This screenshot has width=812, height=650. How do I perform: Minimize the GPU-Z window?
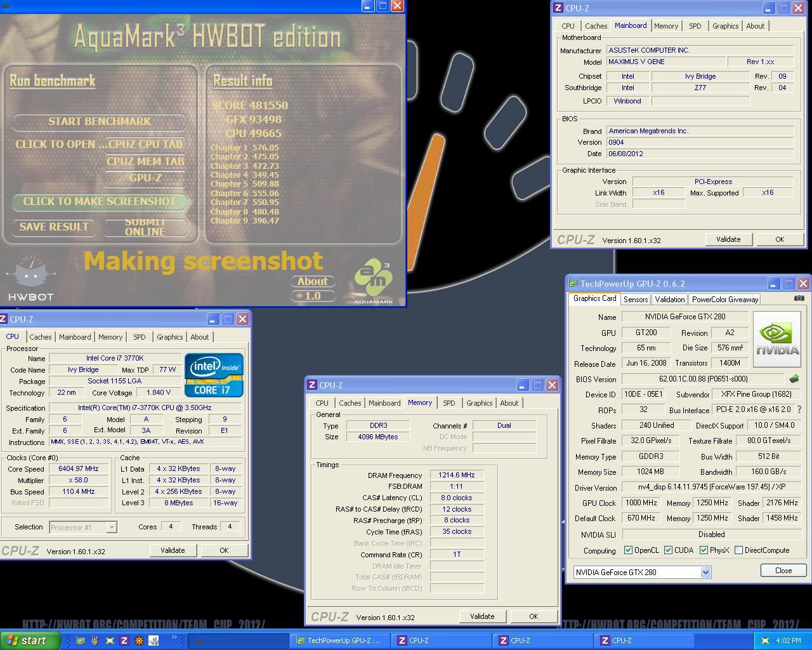tap(774, 284)
